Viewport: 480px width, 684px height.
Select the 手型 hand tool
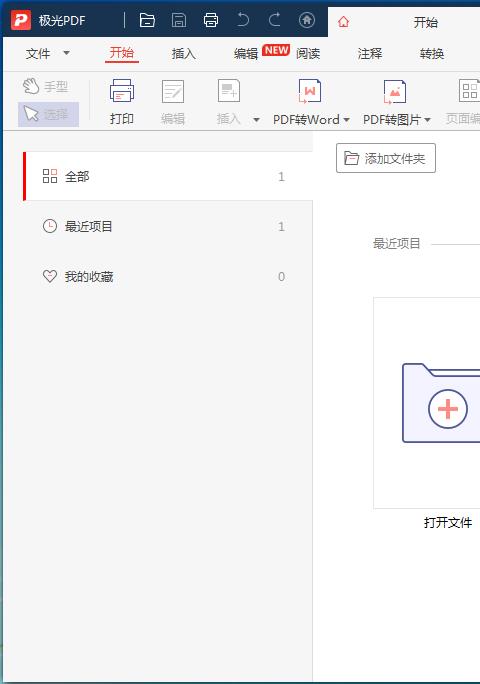(46, 86)
